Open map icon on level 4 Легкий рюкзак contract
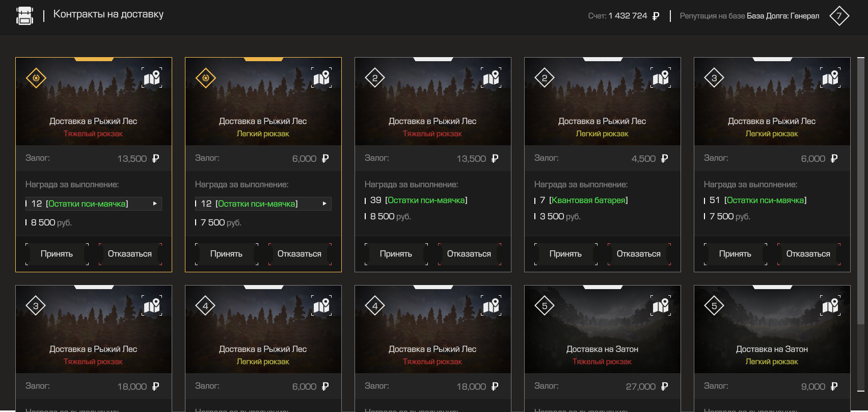Image resolution: width=868 pixels, height=412 pixels. coord(321,305)
